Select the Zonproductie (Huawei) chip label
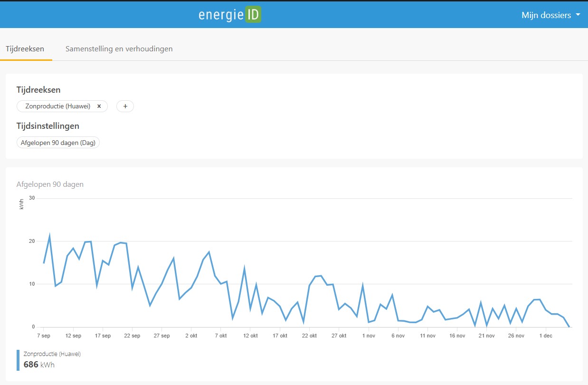This screenshot has height=385, width=588. pos(57,106)
